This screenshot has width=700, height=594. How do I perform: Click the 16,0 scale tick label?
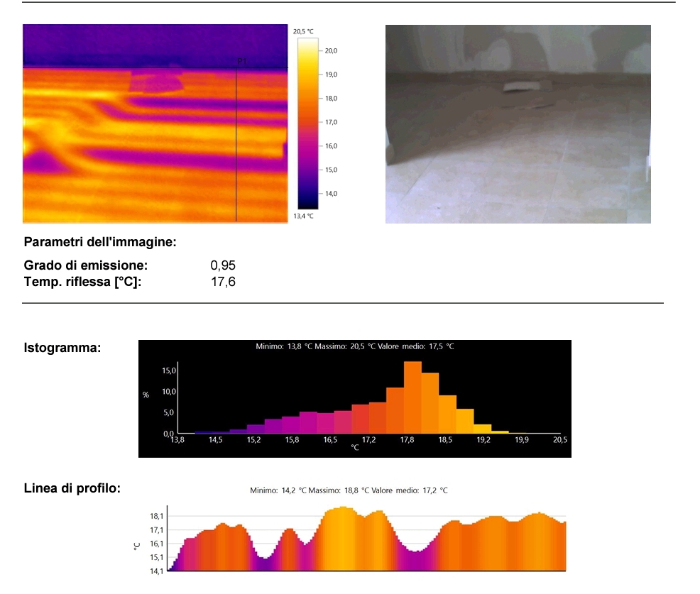pyautogui.click(x=331, y=146)
